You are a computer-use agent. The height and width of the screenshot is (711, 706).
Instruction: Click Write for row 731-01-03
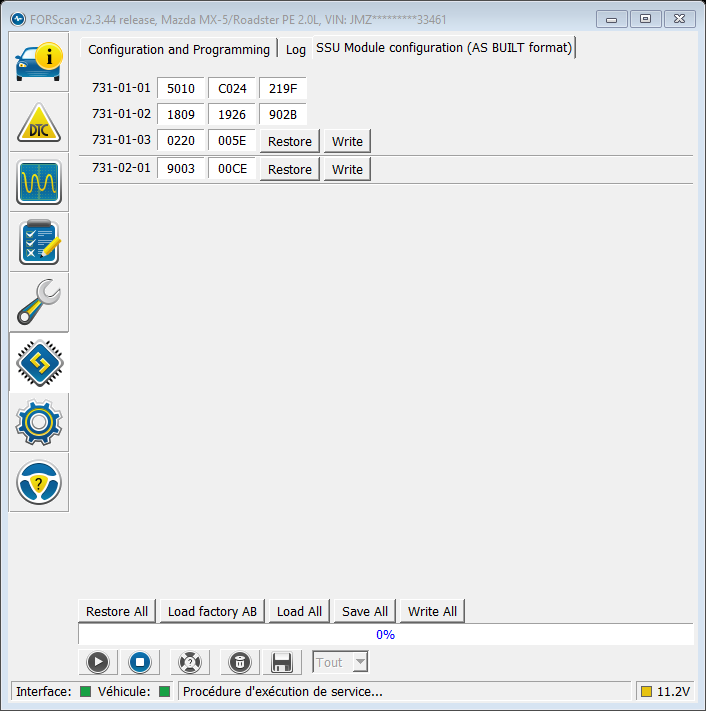coord(347,141)
